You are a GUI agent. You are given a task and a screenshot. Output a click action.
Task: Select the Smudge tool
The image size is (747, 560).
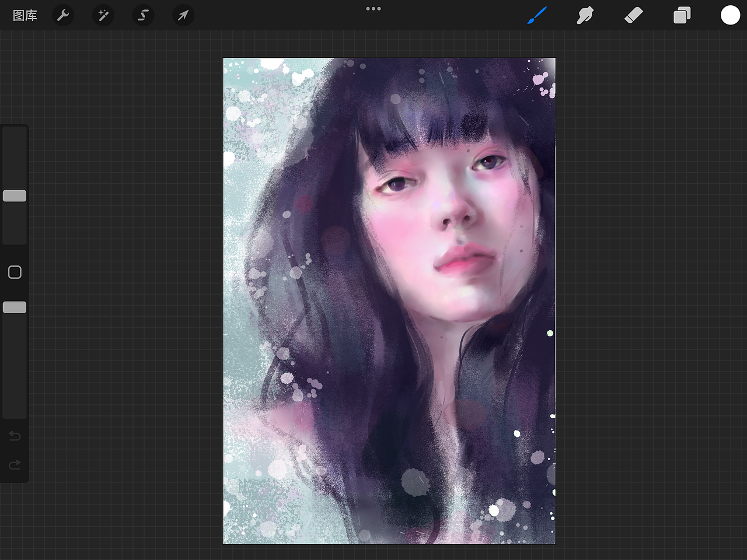(x=585, y=15)
